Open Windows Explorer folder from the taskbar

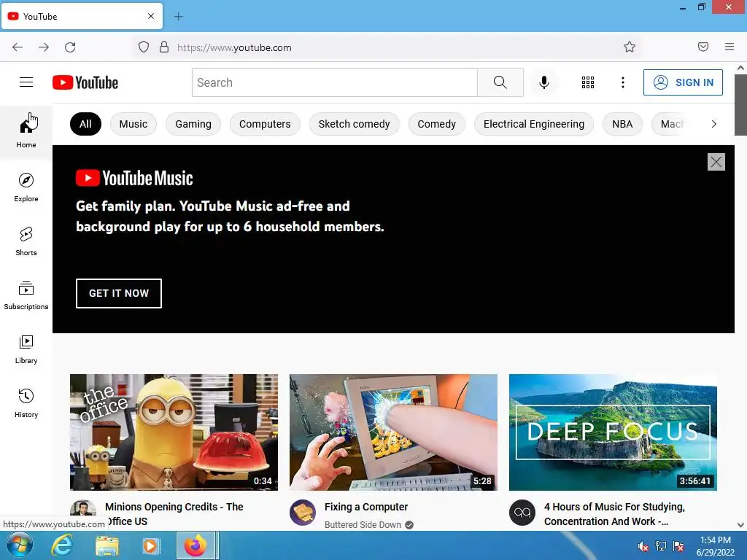tap(107, 545)
